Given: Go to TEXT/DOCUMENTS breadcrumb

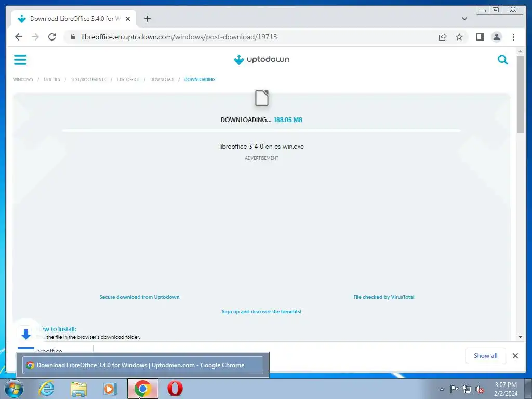Looking at the screenshot, I should coord(88,79).
